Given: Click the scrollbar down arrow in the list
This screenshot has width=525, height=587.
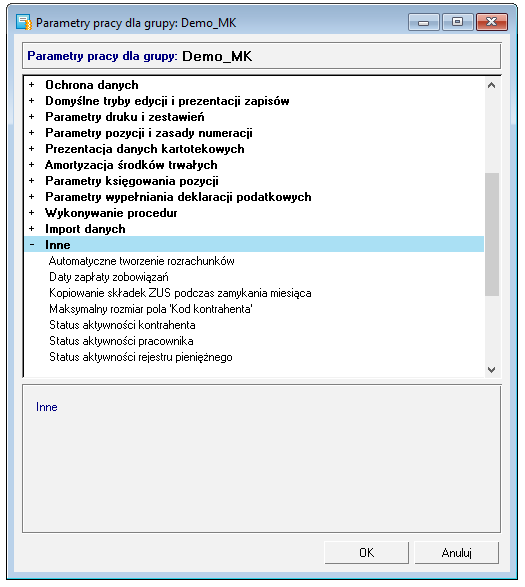Looking at the screenshot, I should (492, 370).
